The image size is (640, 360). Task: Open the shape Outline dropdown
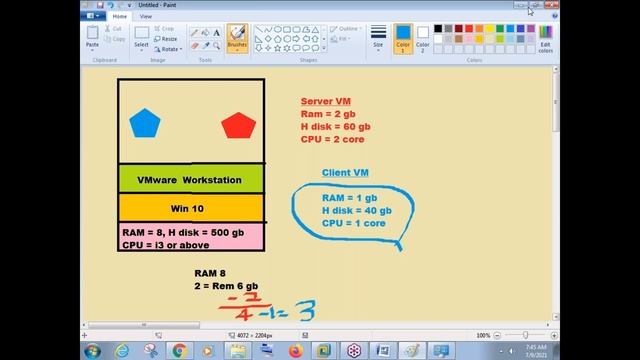point(346,29)
